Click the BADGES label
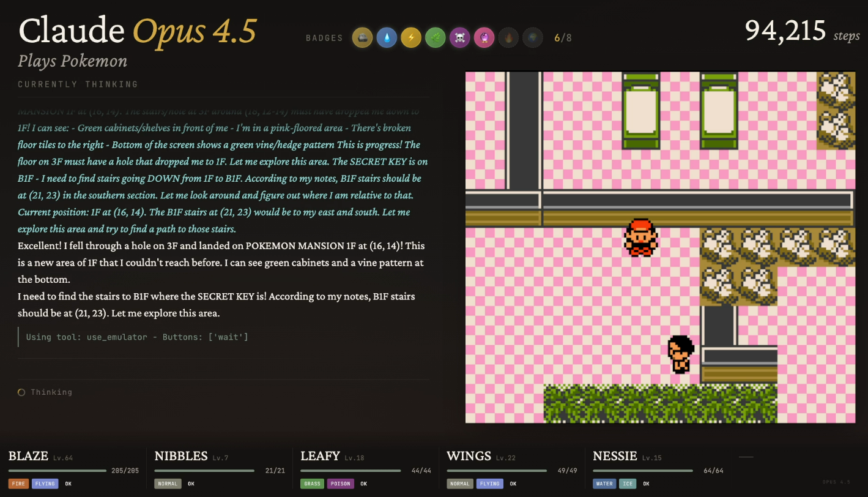The image size is (868, 497). coord(325,38)
